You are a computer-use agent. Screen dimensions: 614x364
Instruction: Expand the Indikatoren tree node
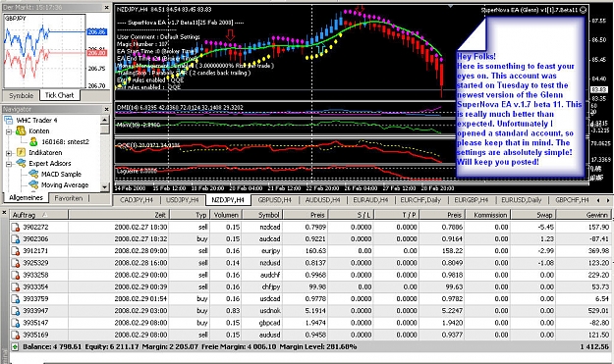[x=9, y=153]
